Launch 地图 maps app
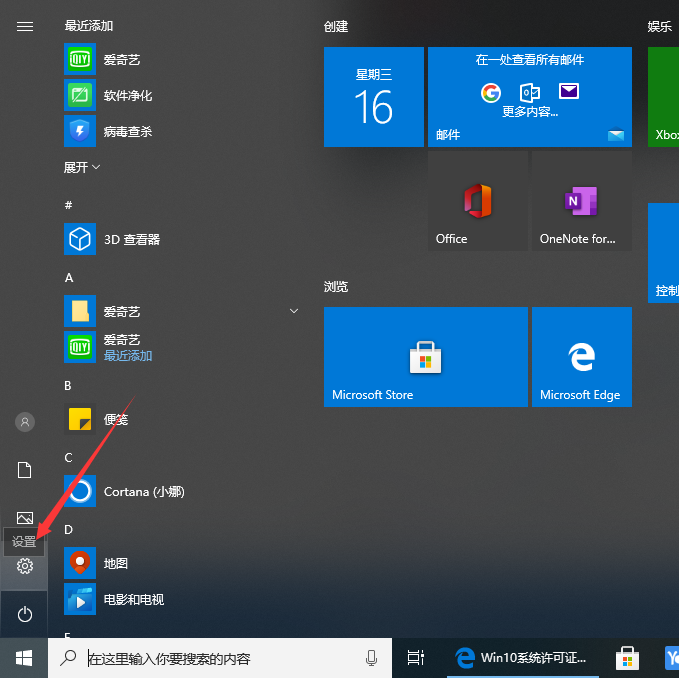This screenshot has height=678, width=679. pos(115,564)
